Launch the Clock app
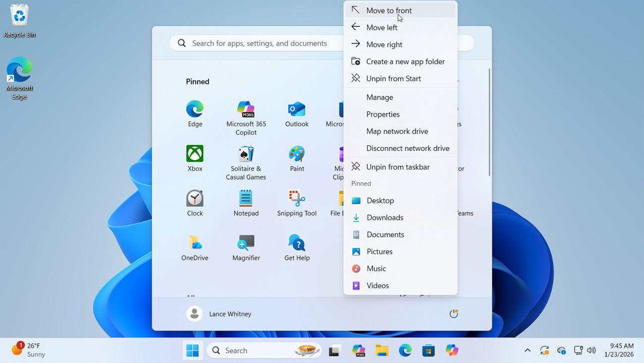Viewport: 644px width, 363px height. [195, 199]
